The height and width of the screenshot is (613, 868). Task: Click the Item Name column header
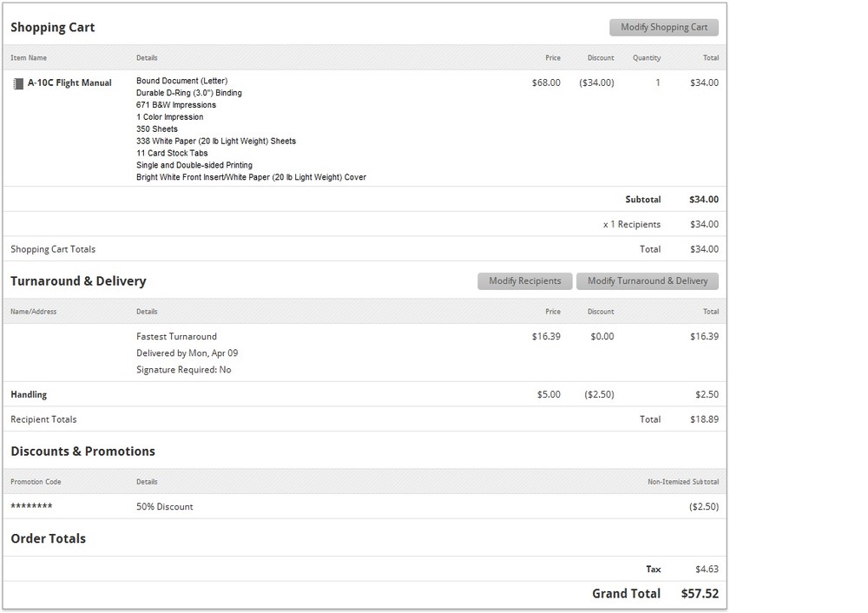click(x=29, y=58)
